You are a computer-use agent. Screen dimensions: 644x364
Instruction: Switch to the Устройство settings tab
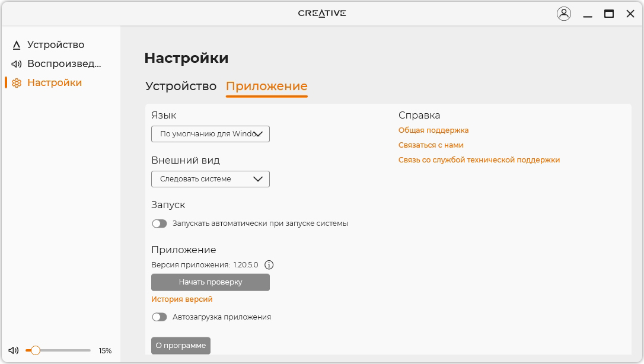pyautogui.click(x=181, y=86)
